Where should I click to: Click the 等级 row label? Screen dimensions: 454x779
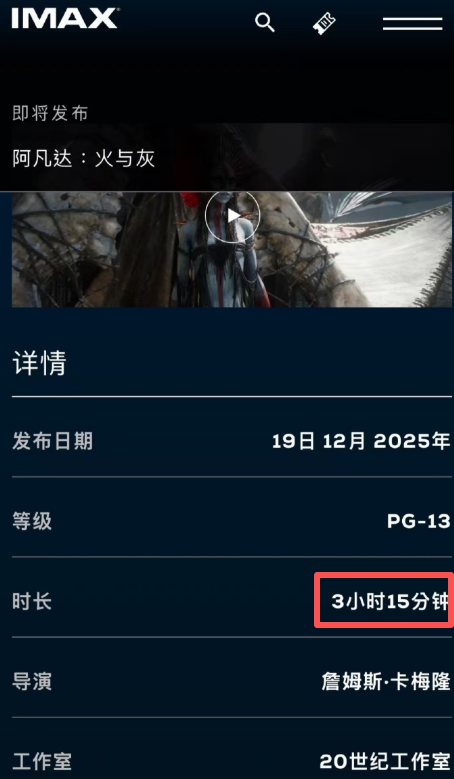[32, 522]
